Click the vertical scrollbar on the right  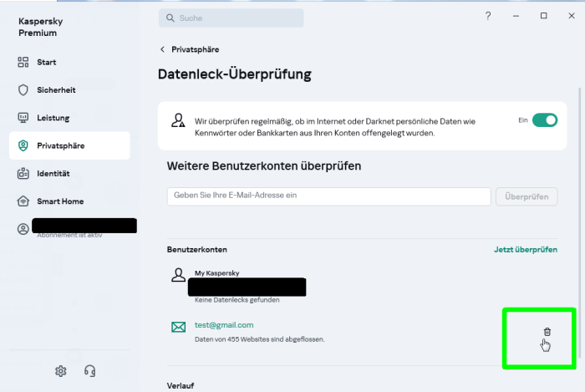pos(579,224)
